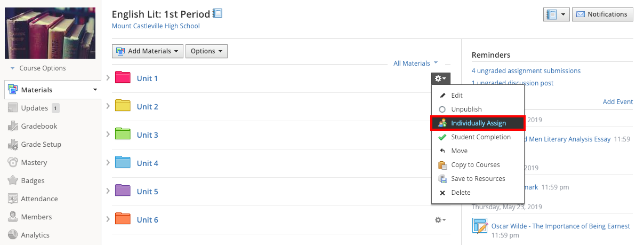Open the Gradebook sidebar icon
Viewport: 644px width, 245px height.
[13, 127]
